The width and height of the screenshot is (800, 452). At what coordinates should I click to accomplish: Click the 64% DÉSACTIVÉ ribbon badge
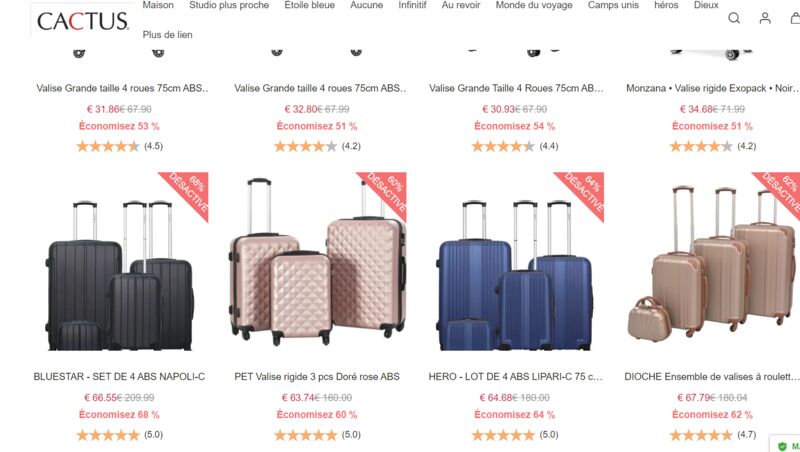(583, 193)
